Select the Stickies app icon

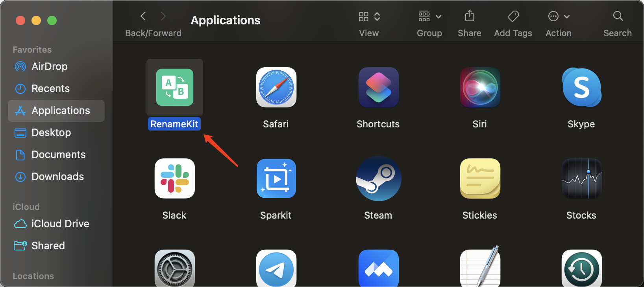(480, 178)
